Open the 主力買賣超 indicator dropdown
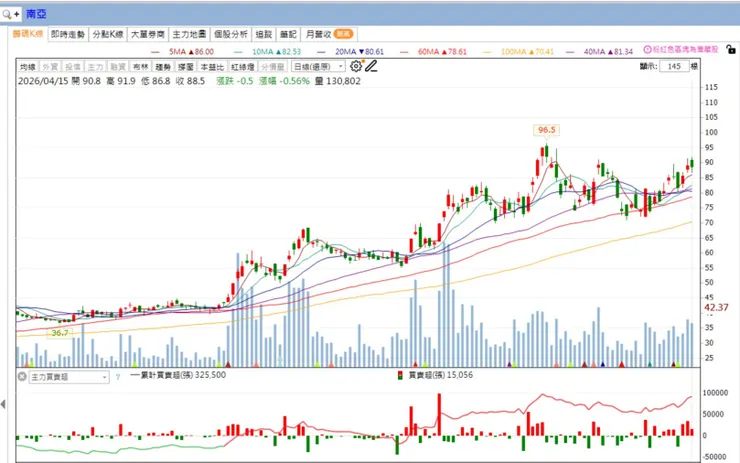Screen dimensions: 740x463 point(69,377)
